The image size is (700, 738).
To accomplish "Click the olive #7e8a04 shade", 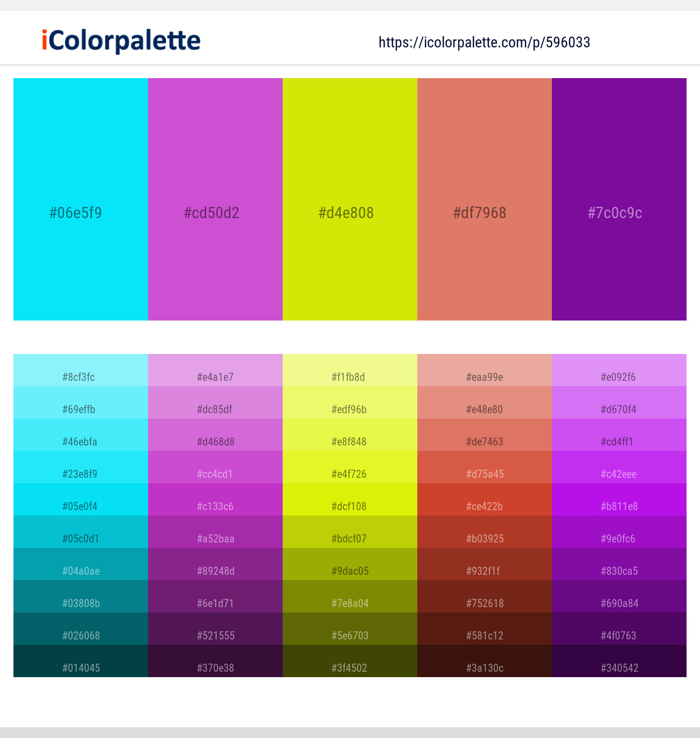I will [350, 596].
